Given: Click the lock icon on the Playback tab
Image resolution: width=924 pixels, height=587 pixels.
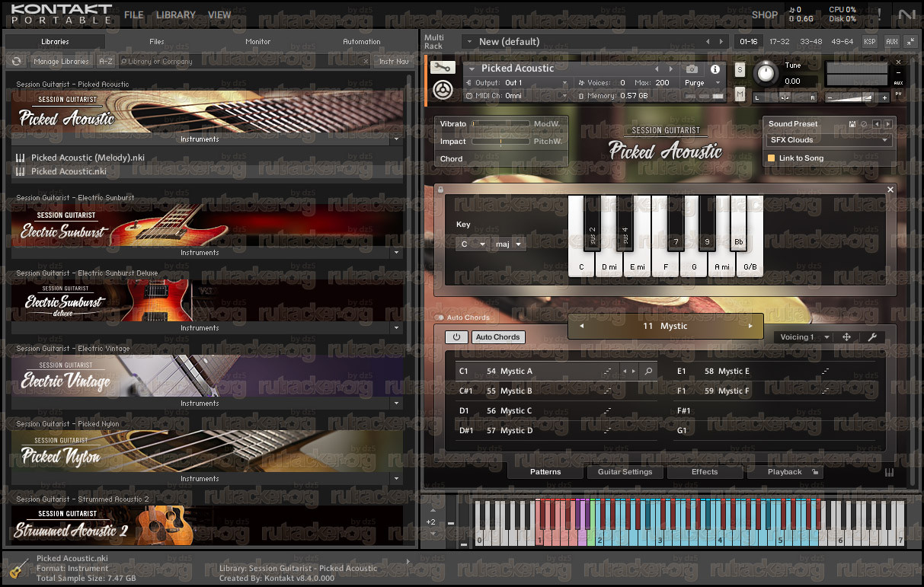Looking at the screenshot, I should (814, 472).
